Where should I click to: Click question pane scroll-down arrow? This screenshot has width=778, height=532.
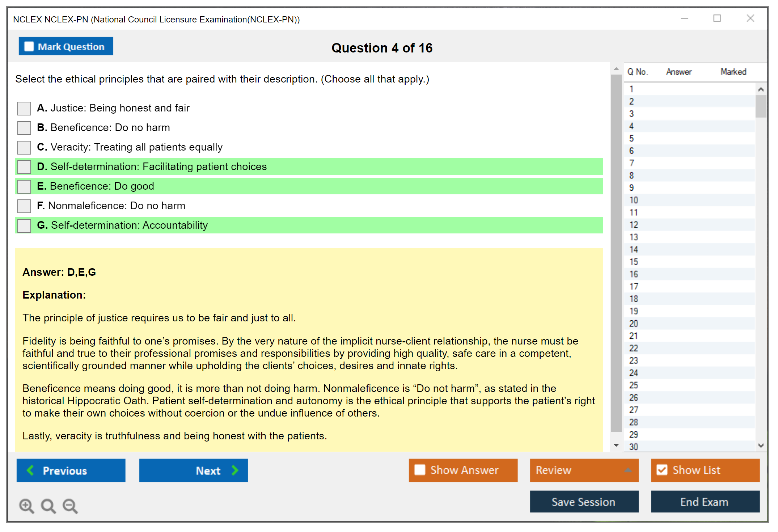click(x=616, y=445)
